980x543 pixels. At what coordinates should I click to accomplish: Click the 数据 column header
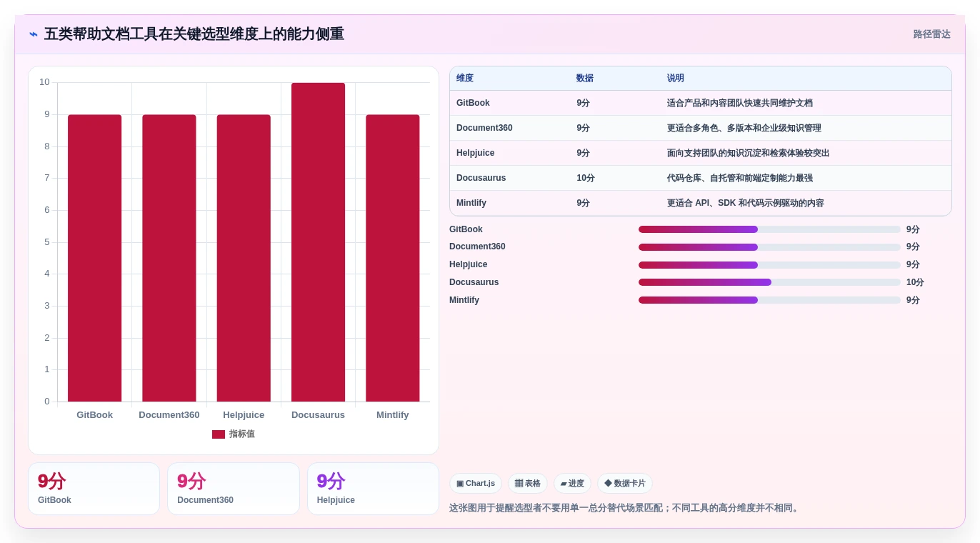coord(585,79)
